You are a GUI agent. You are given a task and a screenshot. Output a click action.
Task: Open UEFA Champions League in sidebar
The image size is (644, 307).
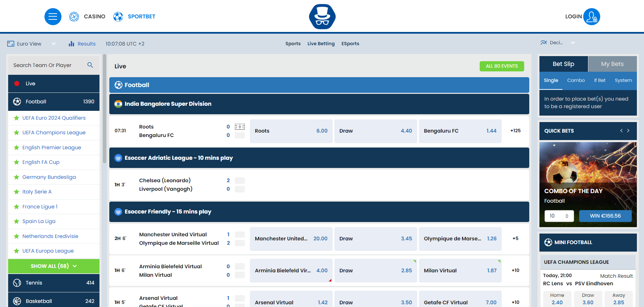tap(54, 133)
